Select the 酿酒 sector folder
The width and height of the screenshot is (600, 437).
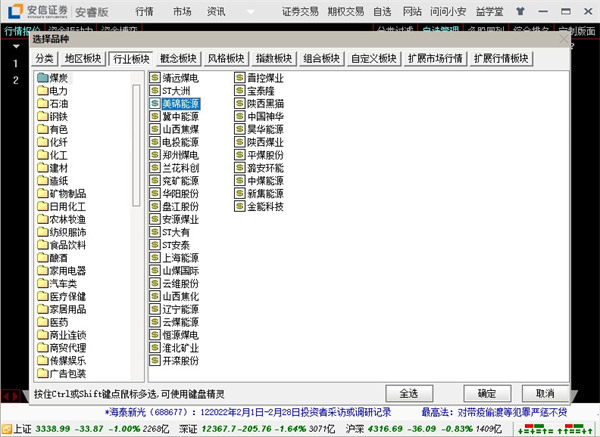pos(58,256)
